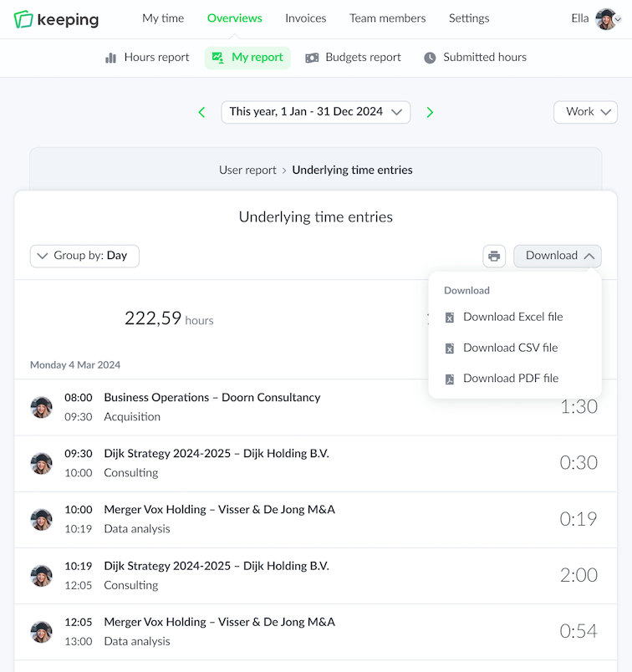Click the 'Underlying time entries' panel title
This screenshot has height=672, width=632.
pyautogui.click(x=315, y=217)
